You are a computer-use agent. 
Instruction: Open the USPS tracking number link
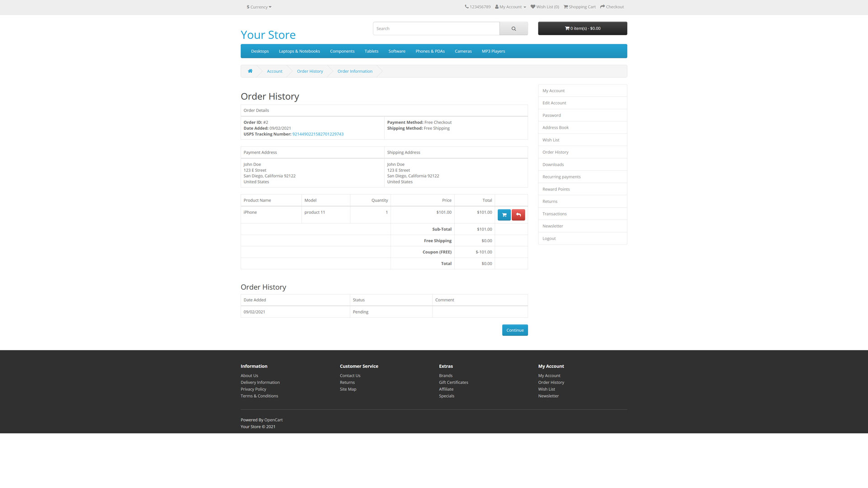coord(318,134)
